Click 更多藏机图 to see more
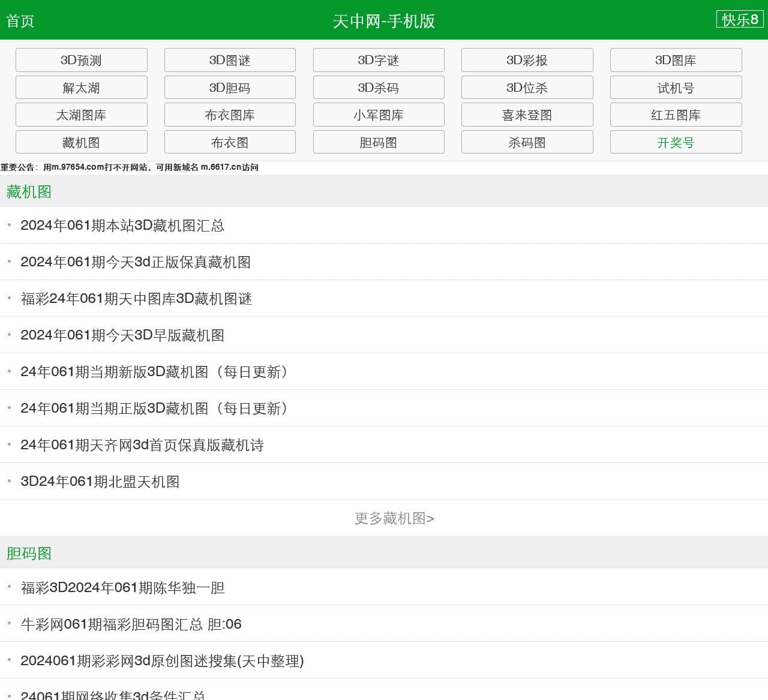 394,518
